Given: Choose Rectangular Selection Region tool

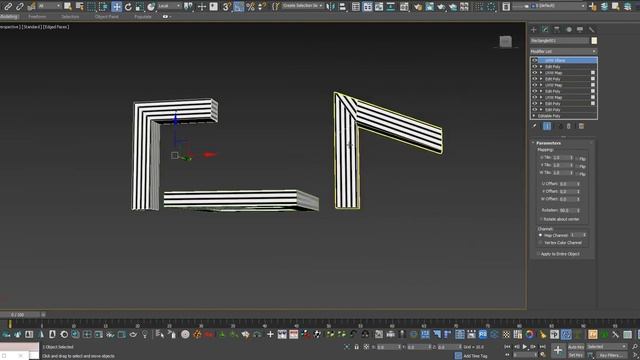Looking at the screenshot, I should (91, 7).
